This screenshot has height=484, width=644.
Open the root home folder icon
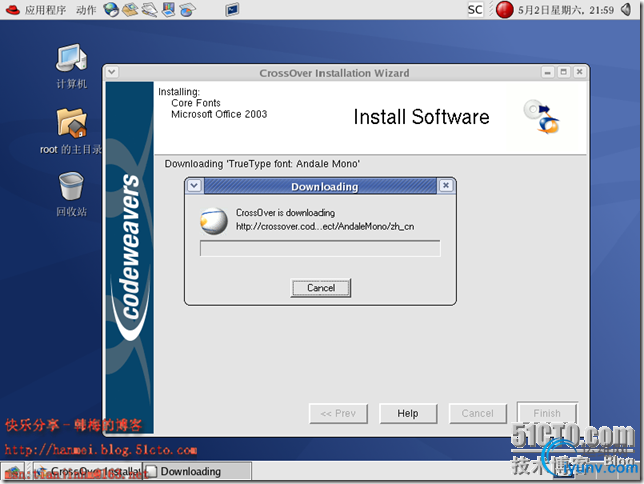click(x=71, y=131)
